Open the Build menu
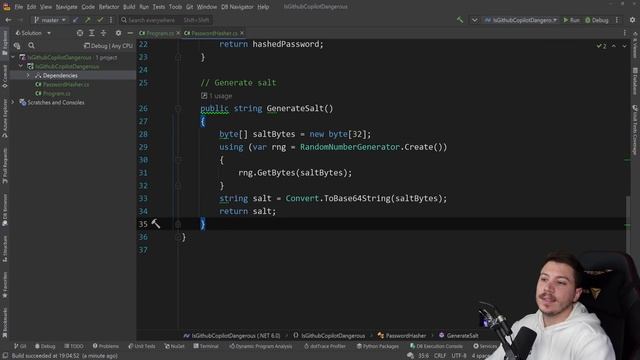This screenshot has height=360, width=640. pyautogui.click(x=129, y=7)
